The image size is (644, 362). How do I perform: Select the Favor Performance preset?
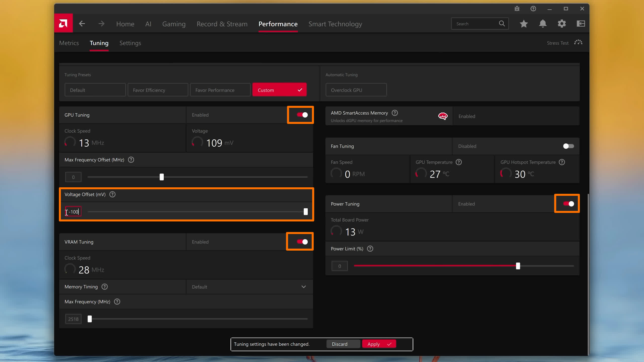click(220, 90)
